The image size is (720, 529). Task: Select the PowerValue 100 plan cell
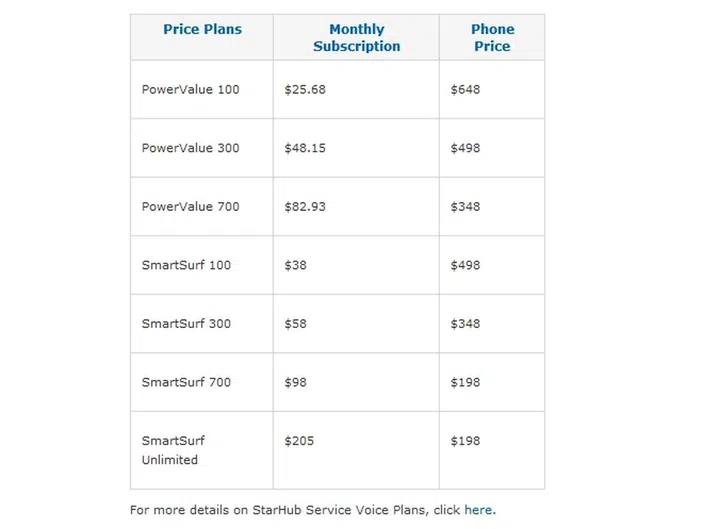click(191, 90)
